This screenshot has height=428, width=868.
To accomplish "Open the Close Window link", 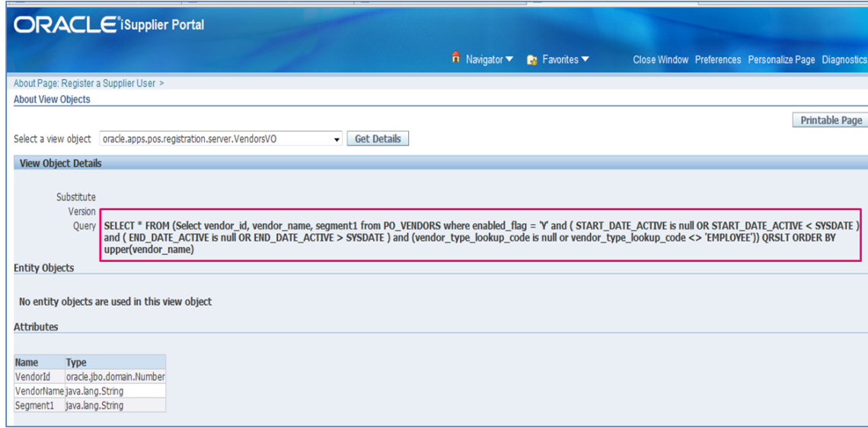I will click(660, 60).
